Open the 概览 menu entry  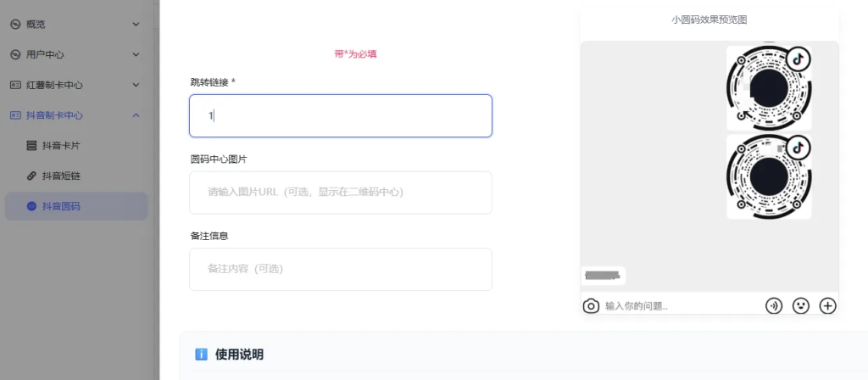[x=76, y=25]
